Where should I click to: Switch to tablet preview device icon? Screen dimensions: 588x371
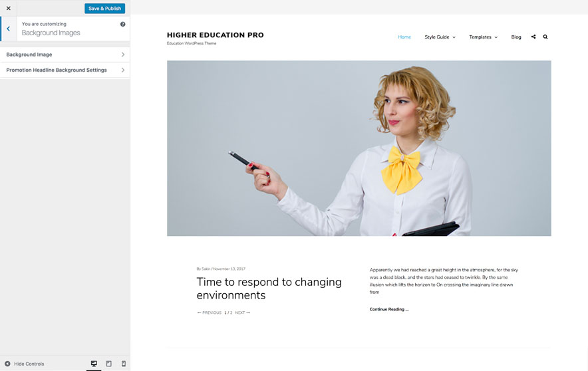point(108,364)
